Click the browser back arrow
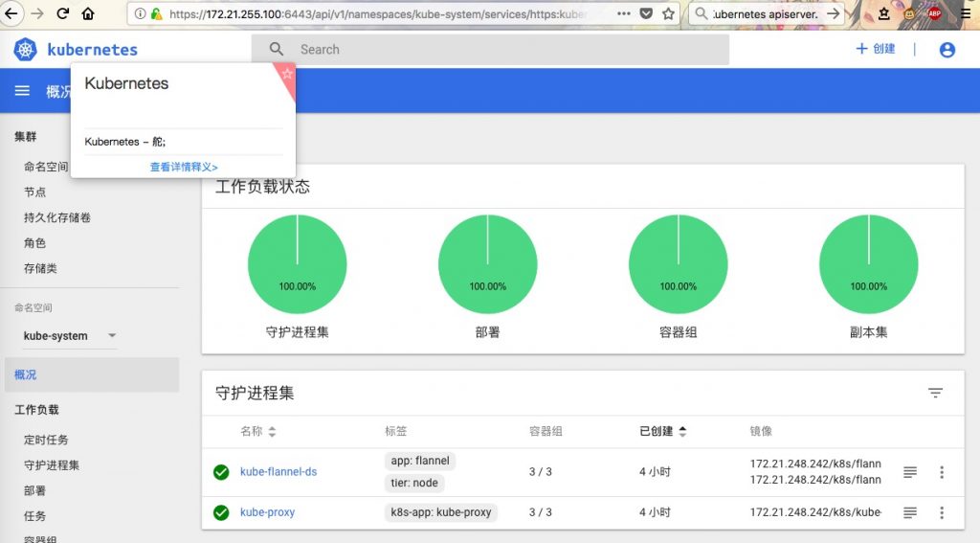 [x=11, y=13]
